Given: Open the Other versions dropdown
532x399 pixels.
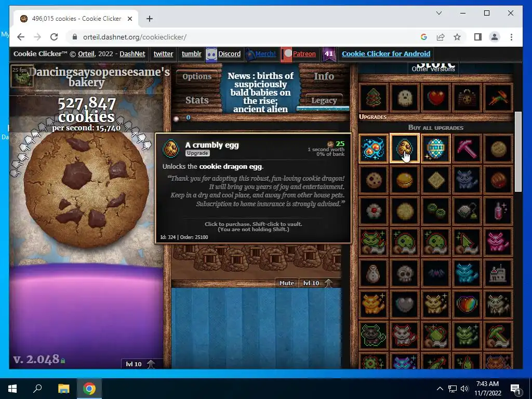Looking at the screenshot, I should pos(433,69).
